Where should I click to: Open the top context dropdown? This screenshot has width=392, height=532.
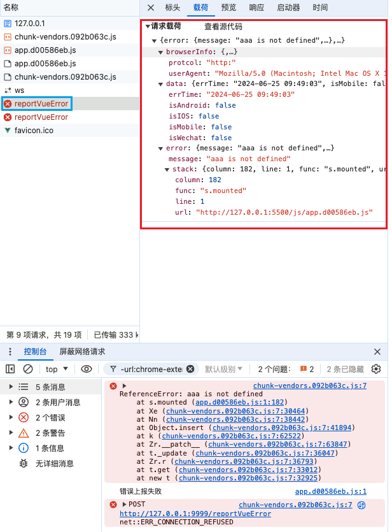(x=57, y=369)
